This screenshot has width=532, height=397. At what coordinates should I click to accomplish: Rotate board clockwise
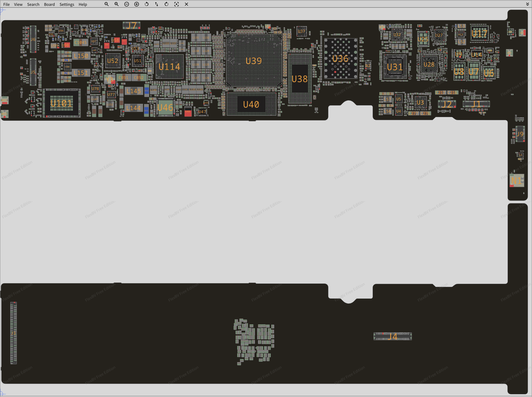(167, 4)
